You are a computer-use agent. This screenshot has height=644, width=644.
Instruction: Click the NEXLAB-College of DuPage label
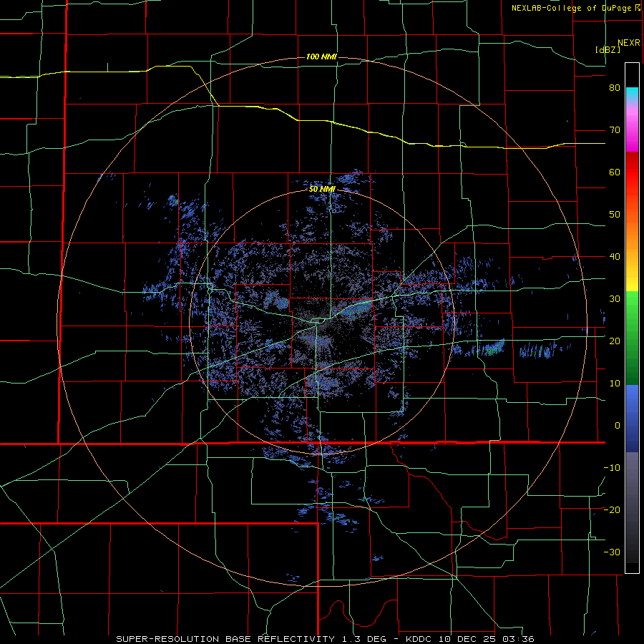[572, 8]
